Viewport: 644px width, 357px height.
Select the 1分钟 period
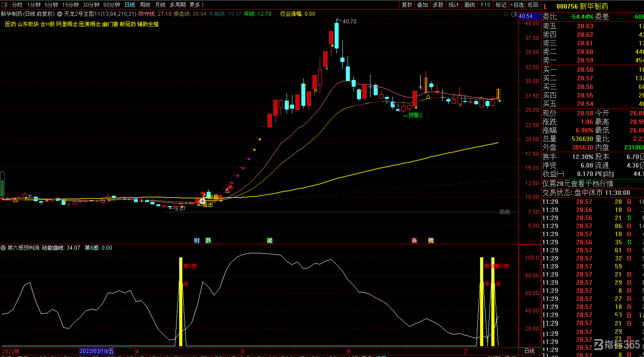point(34,5)
